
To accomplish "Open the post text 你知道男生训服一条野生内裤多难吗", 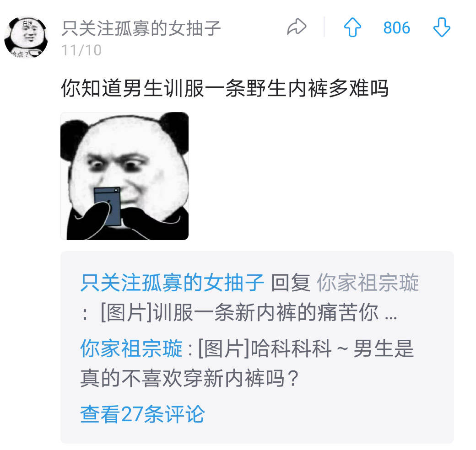I will click(x=225, y=88).
